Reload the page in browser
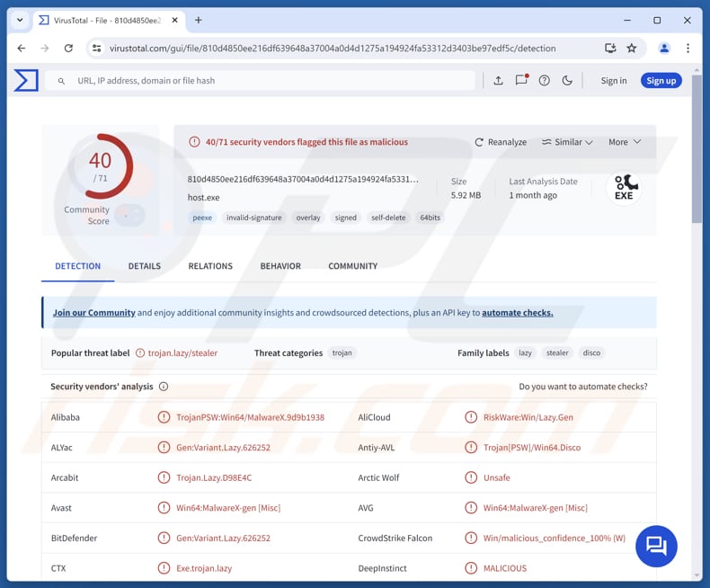710x588 pixels. [x=68, y=49]
